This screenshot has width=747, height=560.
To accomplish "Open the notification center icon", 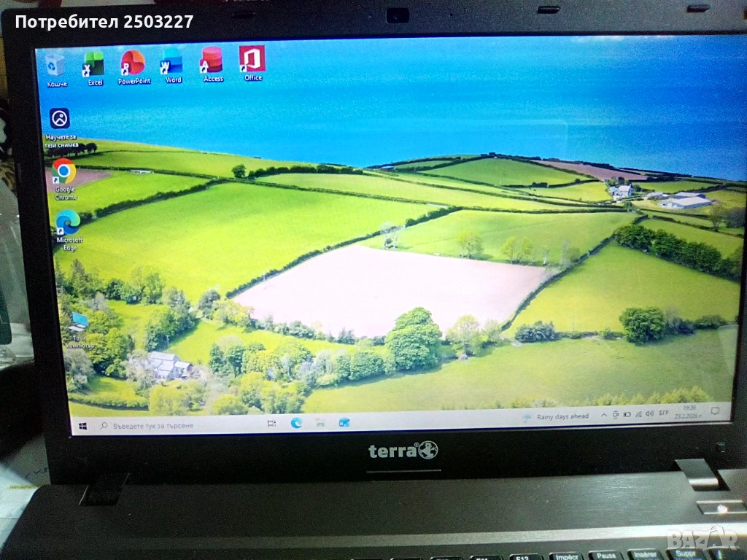I will click(716, 411).
